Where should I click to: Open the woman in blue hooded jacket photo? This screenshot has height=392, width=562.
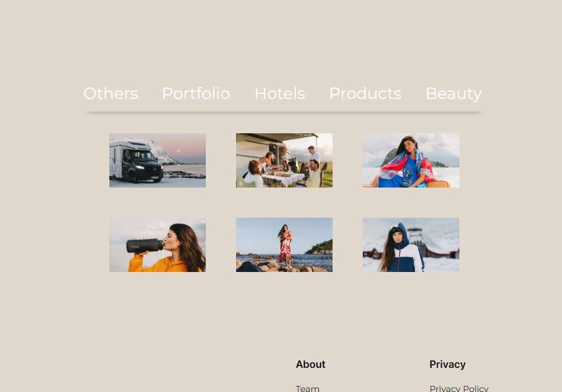pos(410,245)
